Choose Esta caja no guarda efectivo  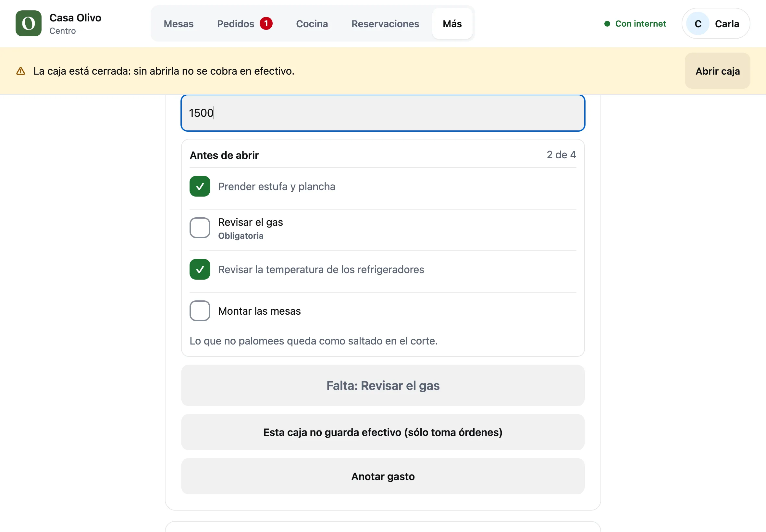383,432
